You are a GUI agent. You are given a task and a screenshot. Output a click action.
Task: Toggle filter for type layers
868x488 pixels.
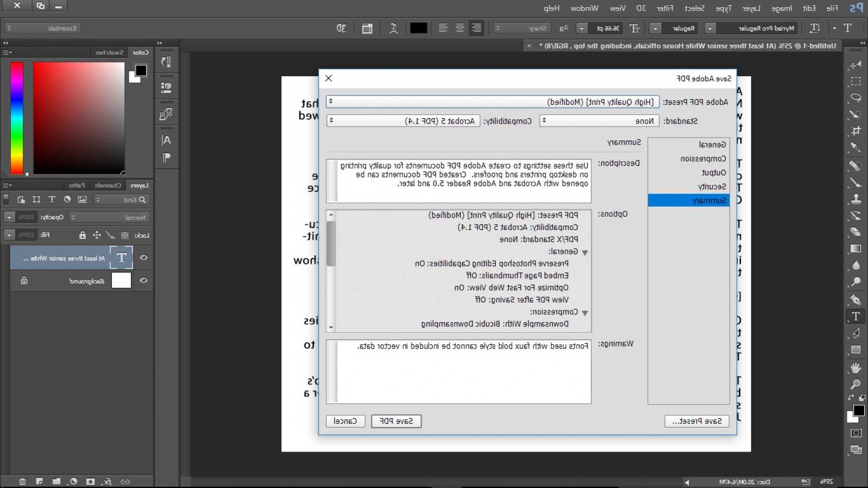click(x=52, y=199)
